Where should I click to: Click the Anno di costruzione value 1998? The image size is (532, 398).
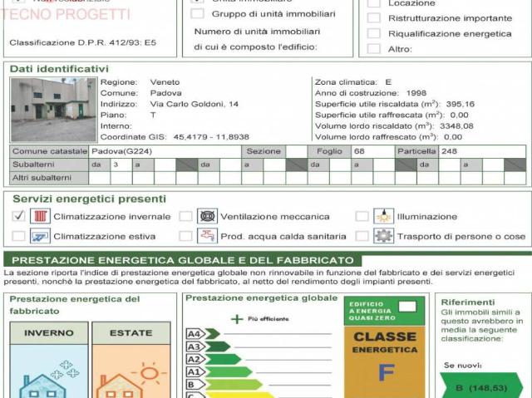click(x=416, y=93)
